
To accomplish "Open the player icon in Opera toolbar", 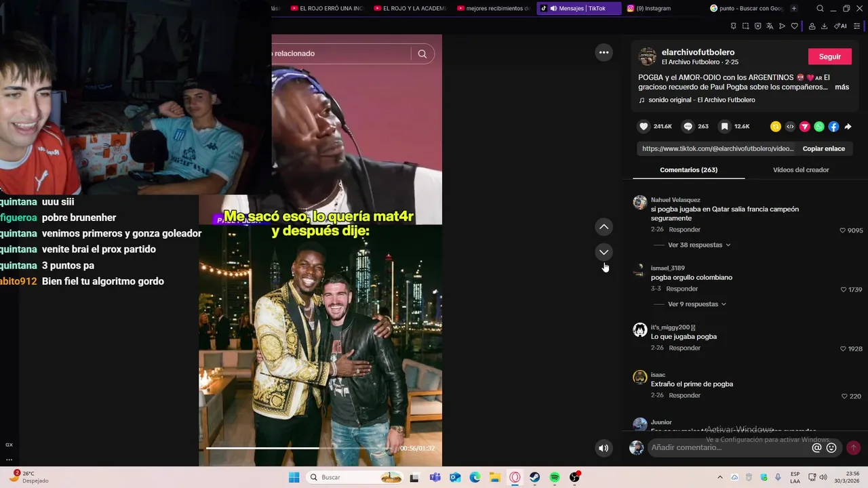I will [x=782, y=26].
